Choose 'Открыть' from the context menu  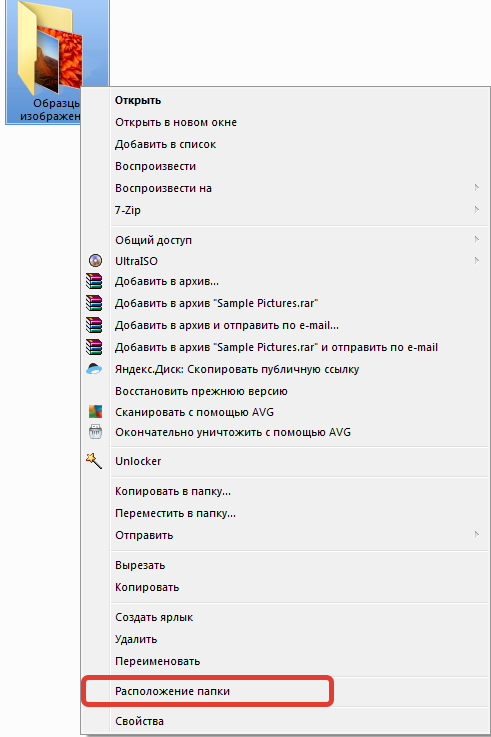(x=285, y=100)
